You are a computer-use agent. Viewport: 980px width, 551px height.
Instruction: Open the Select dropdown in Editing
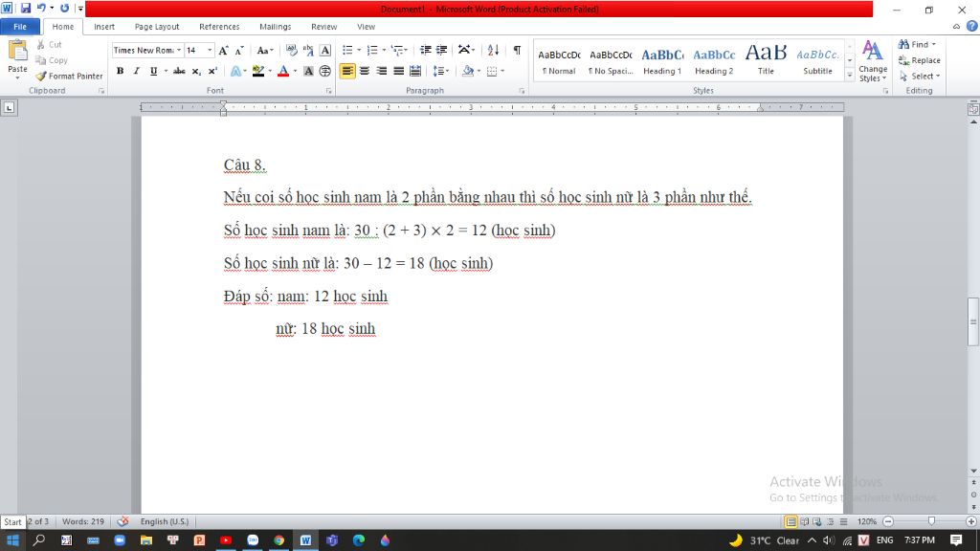(x=920, y=76)
